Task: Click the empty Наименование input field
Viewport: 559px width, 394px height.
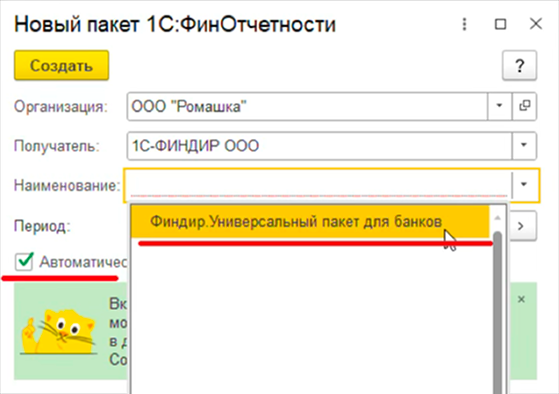Action: tap(318, 185)
